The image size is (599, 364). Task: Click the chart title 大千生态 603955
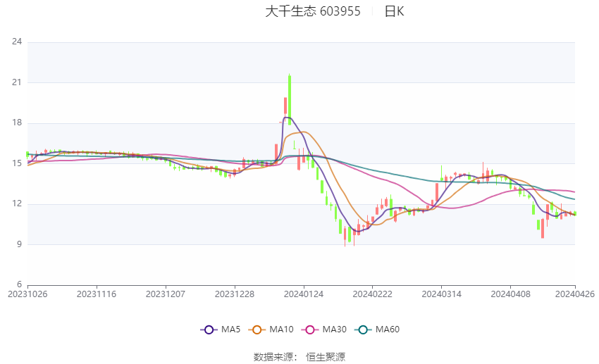coord(312,11)
